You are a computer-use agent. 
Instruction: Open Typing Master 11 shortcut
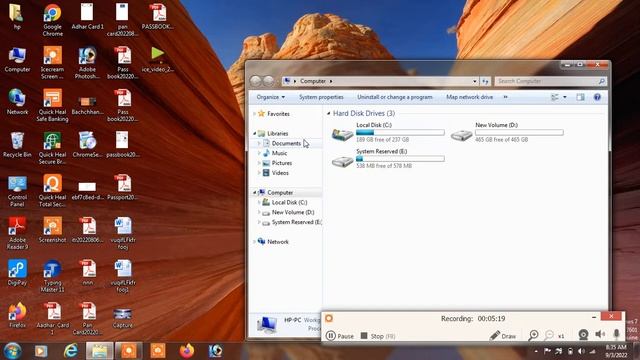coord(52,276)
